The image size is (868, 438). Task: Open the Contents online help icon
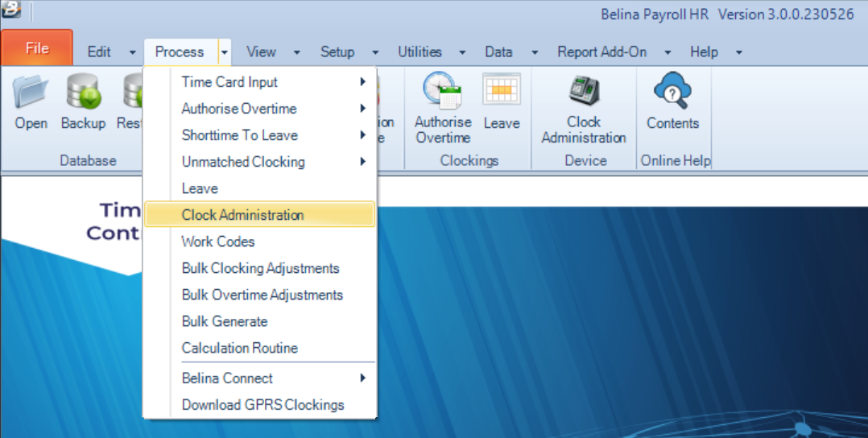pos(672,90)
